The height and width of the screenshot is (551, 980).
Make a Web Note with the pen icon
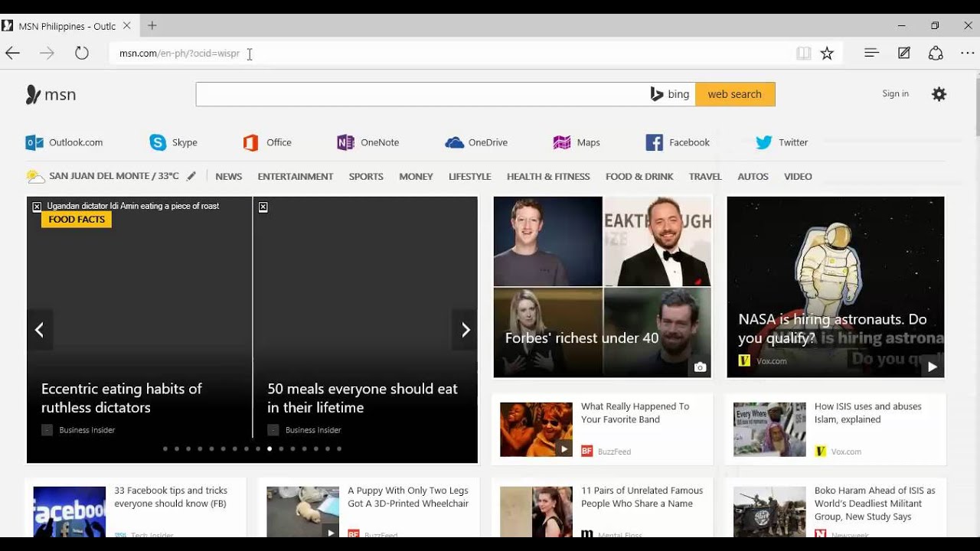pos(904,53)
